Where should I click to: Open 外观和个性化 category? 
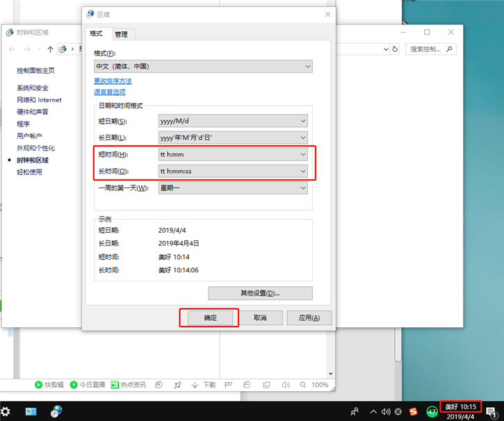pos(35,148)
